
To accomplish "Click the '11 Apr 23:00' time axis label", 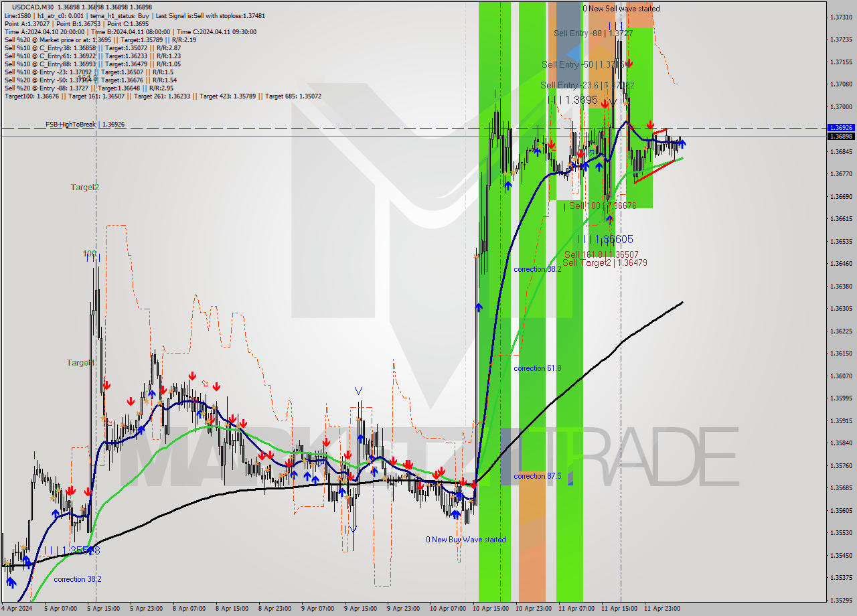I will click(662, 609).
